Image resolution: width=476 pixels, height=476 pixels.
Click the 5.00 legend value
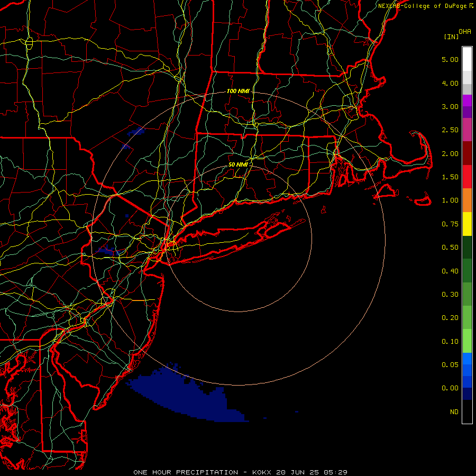450,59
